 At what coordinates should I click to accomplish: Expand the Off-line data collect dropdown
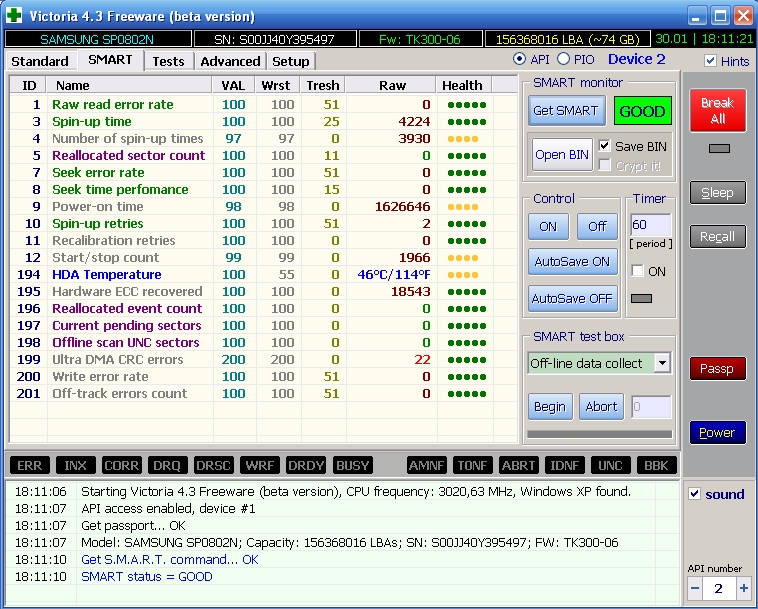[x=661, y=363]
